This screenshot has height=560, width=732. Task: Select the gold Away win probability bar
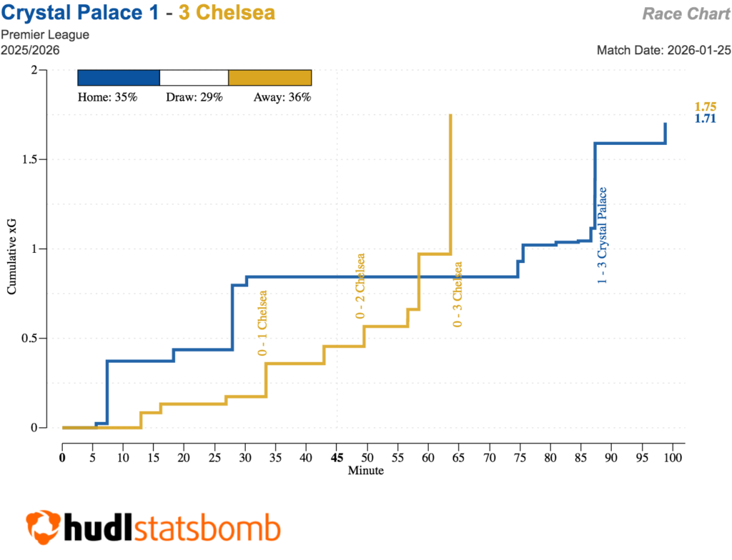[x=269, y=78]
